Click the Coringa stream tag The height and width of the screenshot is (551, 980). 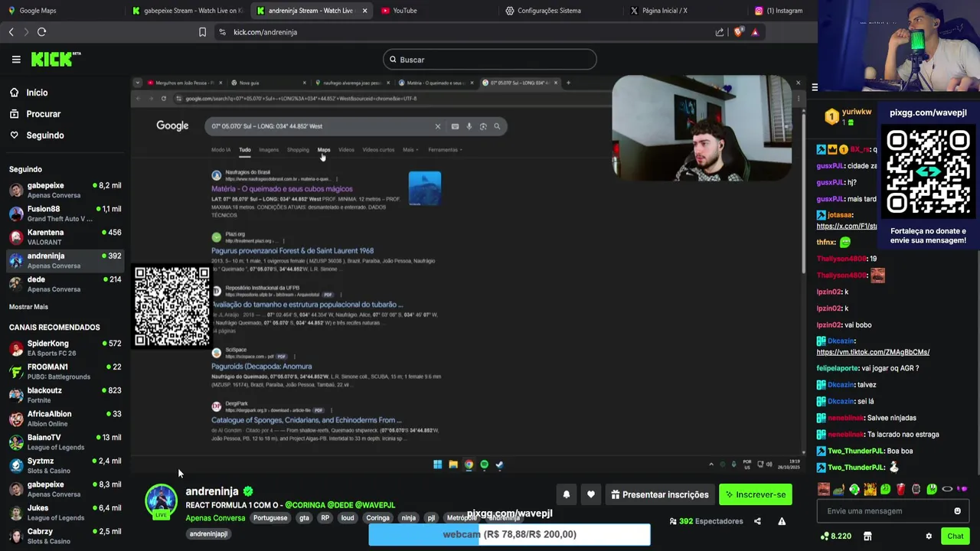tap(377, 518)
